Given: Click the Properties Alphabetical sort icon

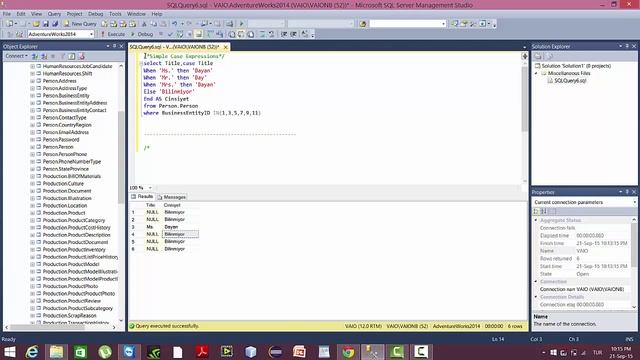Looking at the screenshot, I should (x=544, y=211).
